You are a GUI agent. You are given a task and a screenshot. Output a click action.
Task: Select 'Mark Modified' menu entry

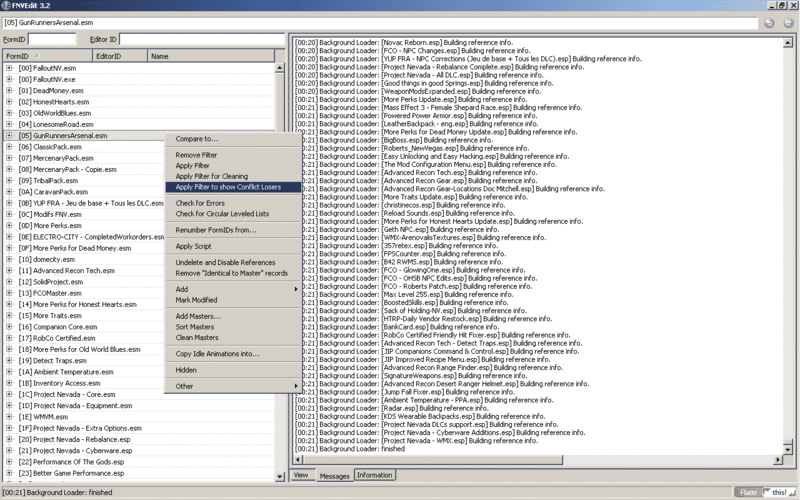click(x=233, y=300)
